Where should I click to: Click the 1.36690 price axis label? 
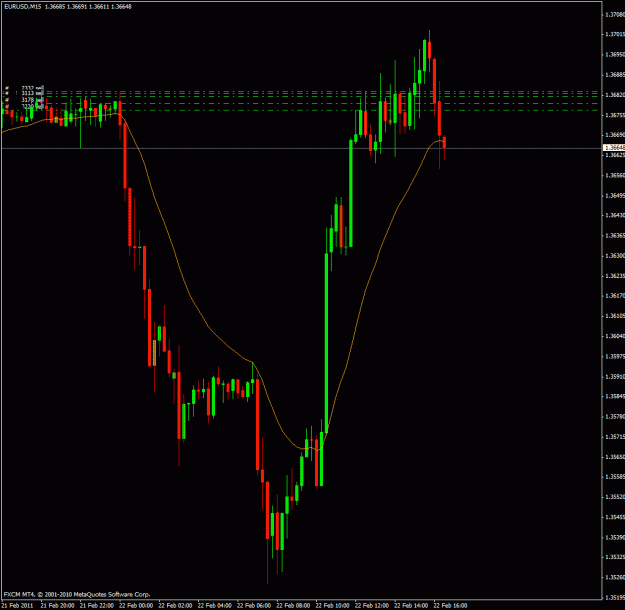pyautogui.click(x=615, y=135)
